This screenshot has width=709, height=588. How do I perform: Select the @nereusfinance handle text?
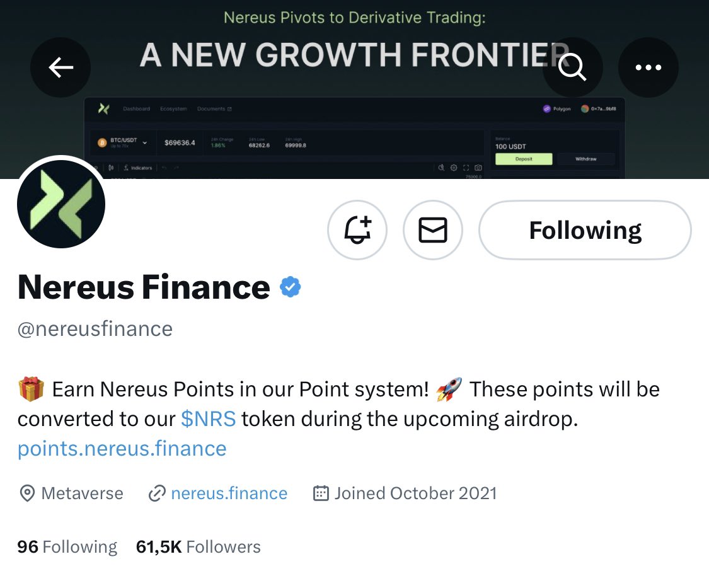(x=95, y=329)
